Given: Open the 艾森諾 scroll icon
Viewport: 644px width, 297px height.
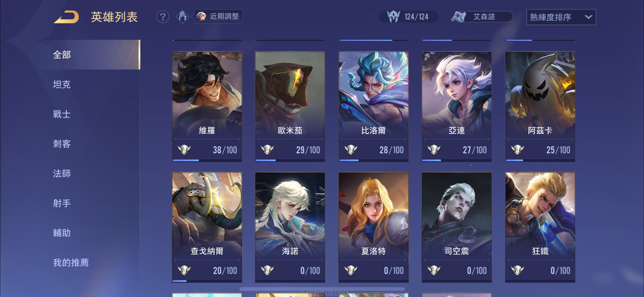Looking at the screenshot, I should pos(458,17).
